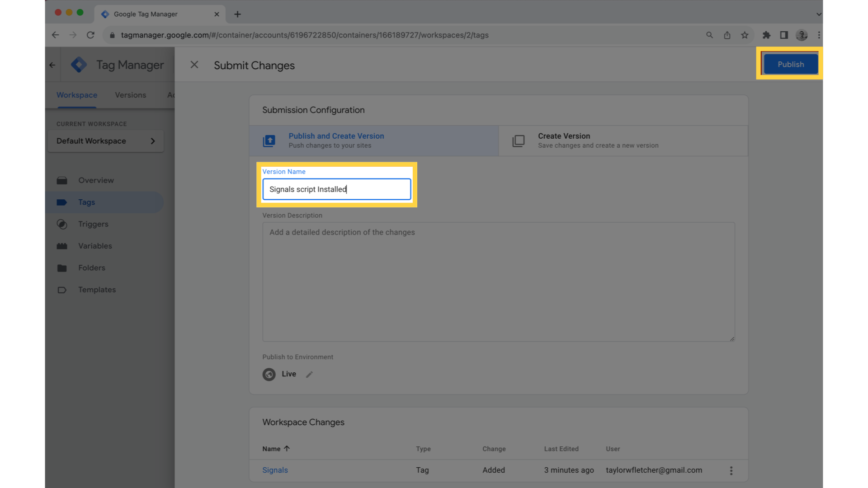Click the Live environment globe icon
The image size is (868, 488).
click(269, 375)
